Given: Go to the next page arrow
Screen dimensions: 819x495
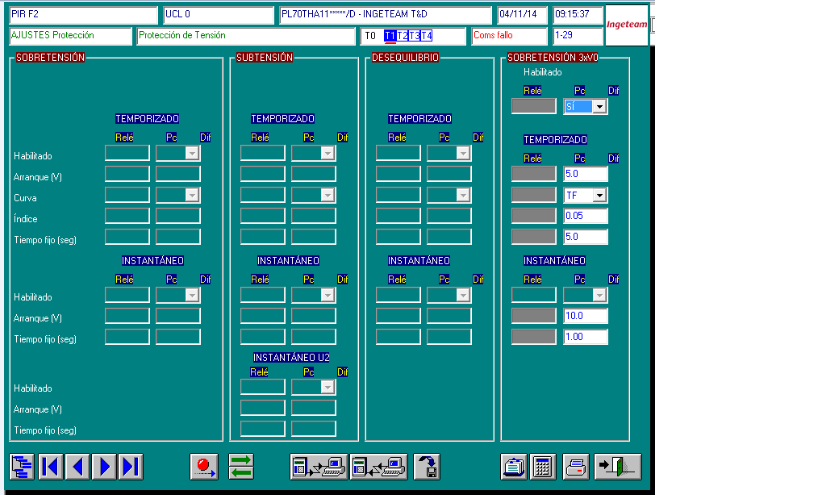Looking at the screenshot, I should tap(105, 466).
